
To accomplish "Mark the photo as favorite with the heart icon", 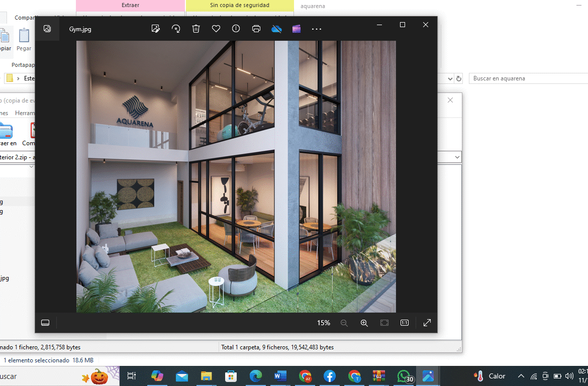I will (x=216, y=29).
